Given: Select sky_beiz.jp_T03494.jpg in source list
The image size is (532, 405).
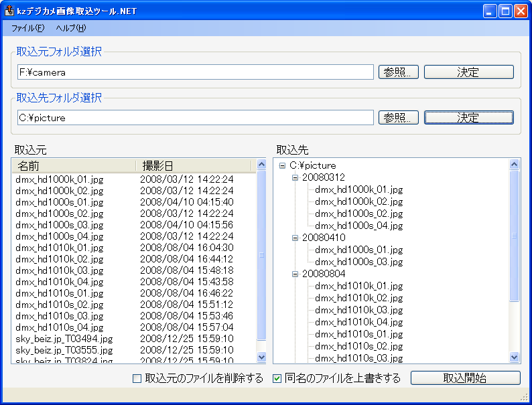Looking at the screenshot, I should pos(64,339).
